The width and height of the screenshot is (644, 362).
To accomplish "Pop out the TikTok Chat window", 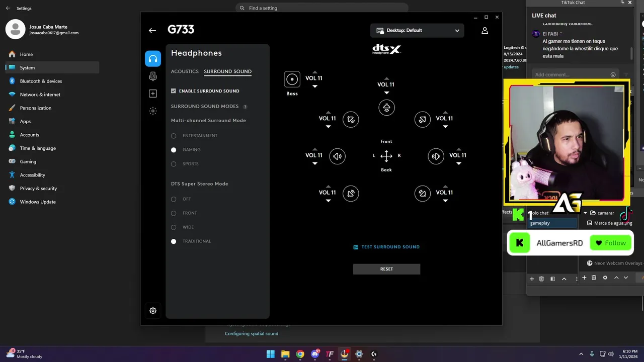I will tap(622, 3).
